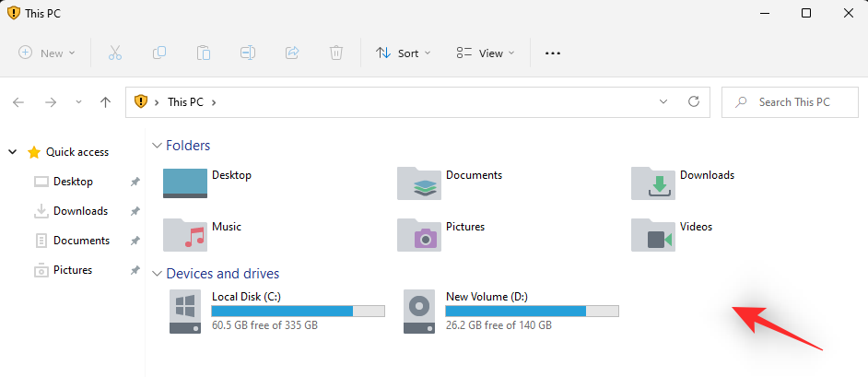Go up one level with up arrow
This screenshot has width=868, height=377.
coord(105,102)
